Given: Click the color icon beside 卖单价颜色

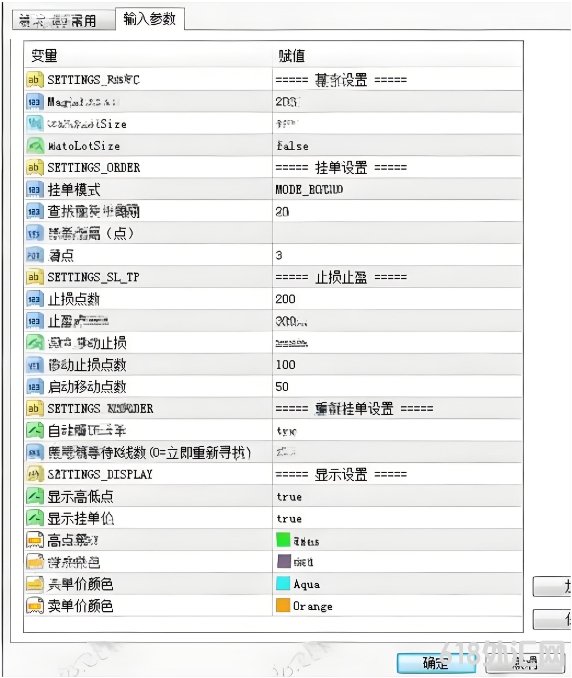Looking at the screenshot, I should (35, 606).
